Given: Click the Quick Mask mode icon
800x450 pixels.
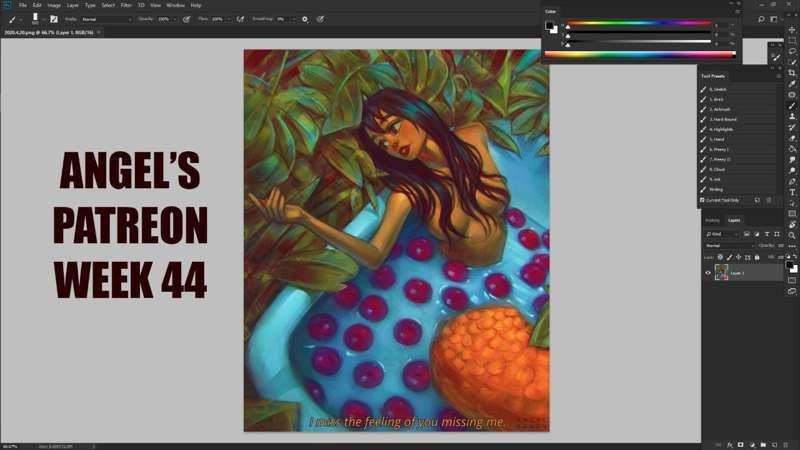Looking at the screenshot, I should (x=792, y=280).
